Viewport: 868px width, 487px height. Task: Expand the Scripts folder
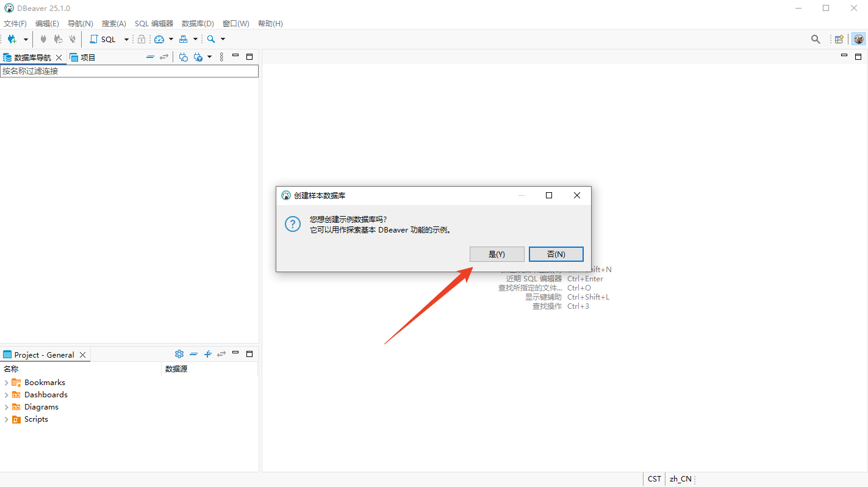coord(6,419)
